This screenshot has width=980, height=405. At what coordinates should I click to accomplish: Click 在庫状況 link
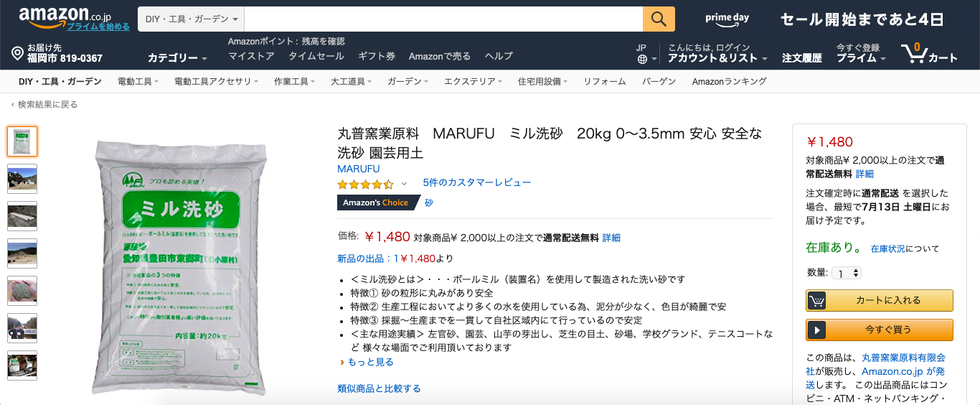887,249
